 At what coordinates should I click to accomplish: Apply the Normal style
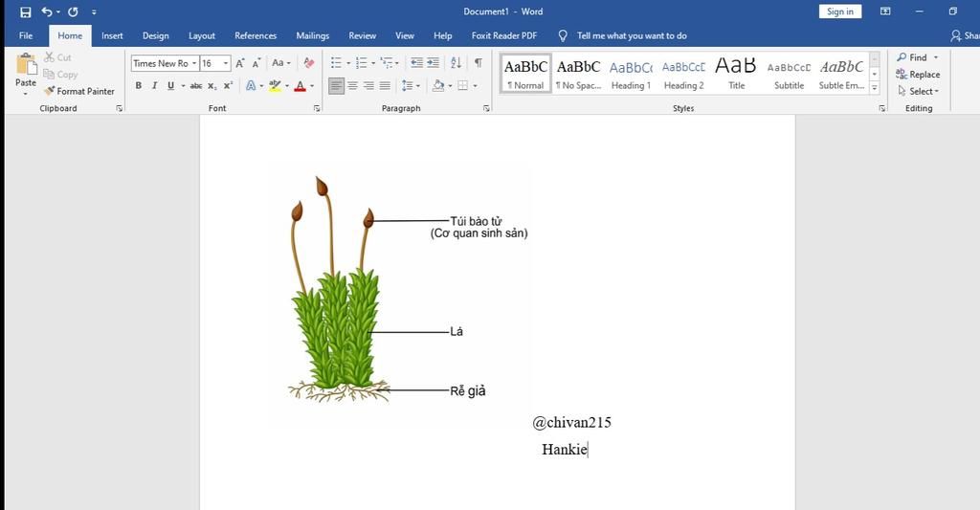(x=525, y=74)
